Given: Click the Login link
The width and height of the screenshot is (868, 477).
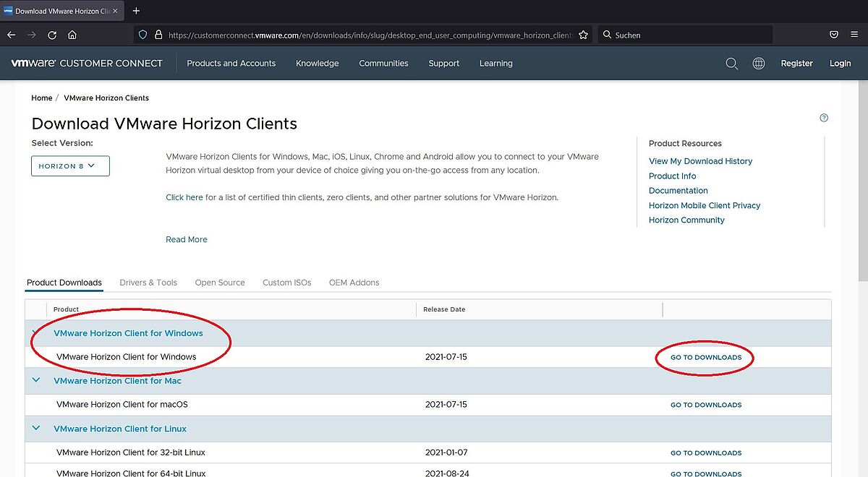Looking at the screenshot, I should point(841,64).
